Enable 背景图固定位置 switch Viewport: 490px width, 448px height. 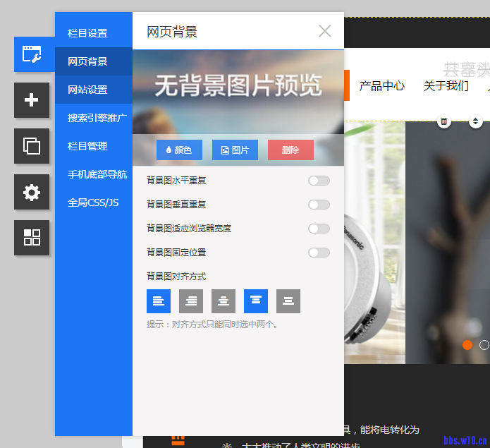pos(319,253)
